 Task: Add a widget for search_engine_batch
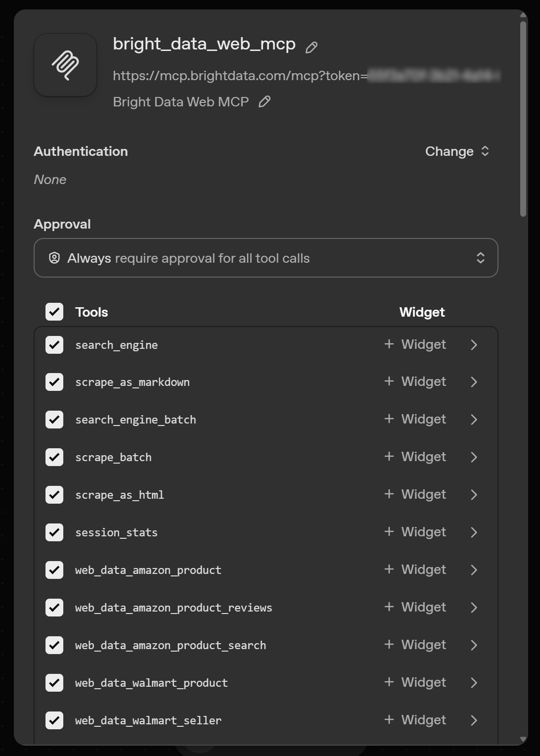[x=414, y=419]
